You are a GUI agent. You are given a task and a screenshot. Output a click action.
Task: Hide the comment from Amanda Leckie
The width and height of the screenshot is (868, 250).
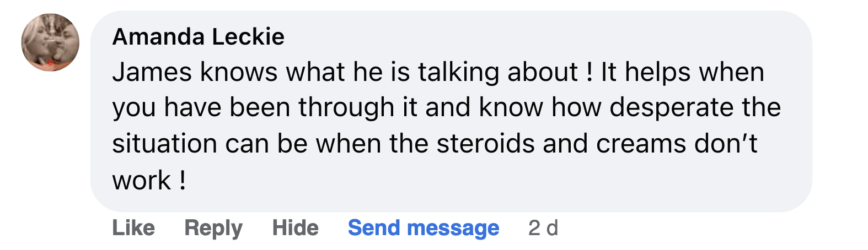(x=296, y=228)
